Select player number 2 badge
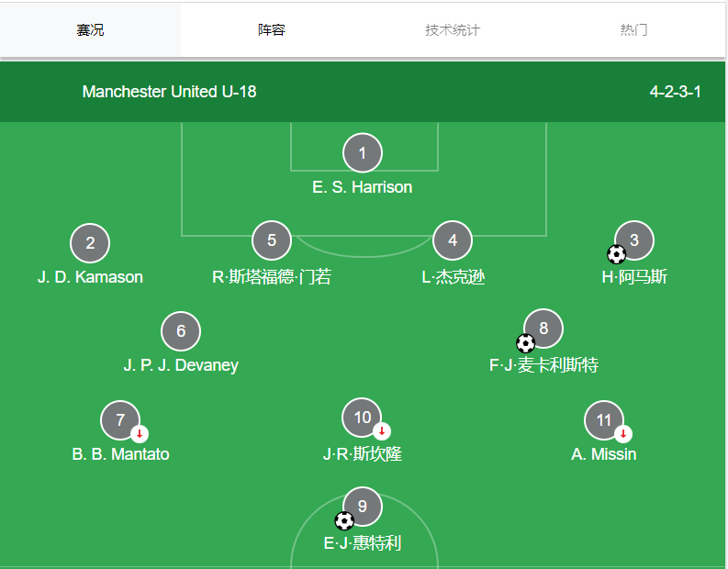The width and height of the screenshot is (728, 569). click(90, 243)
